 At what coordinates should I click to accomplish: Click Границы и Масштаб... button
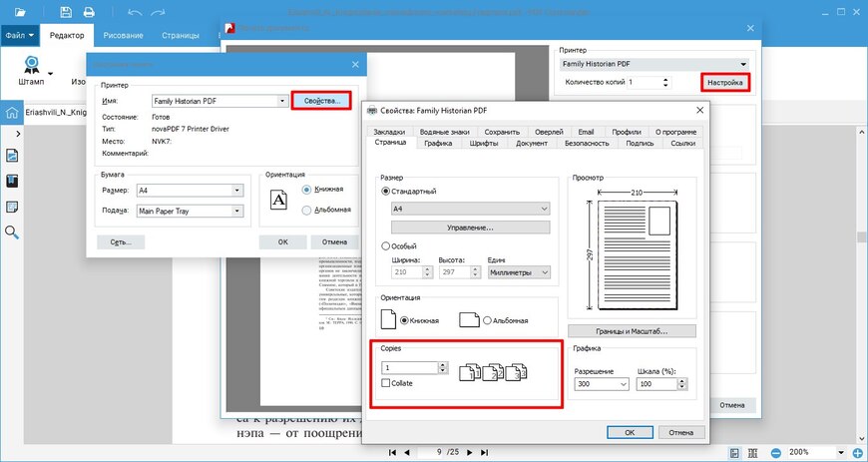tap(632, 331)
